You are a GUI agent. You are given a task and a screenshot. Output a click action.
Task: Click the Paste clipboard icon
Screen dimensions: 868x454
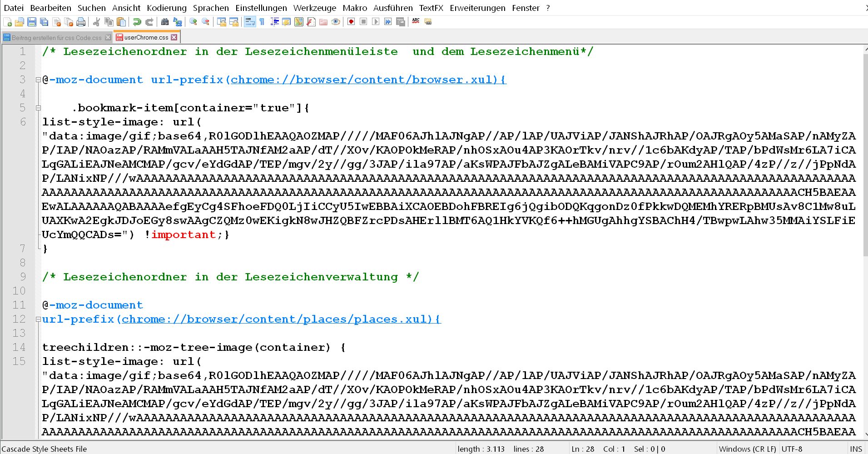coord(121,22)
